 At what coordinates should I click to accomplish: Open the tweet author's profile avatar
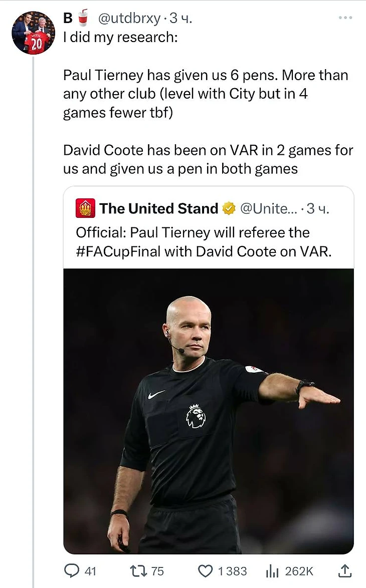tap(34, 33)
